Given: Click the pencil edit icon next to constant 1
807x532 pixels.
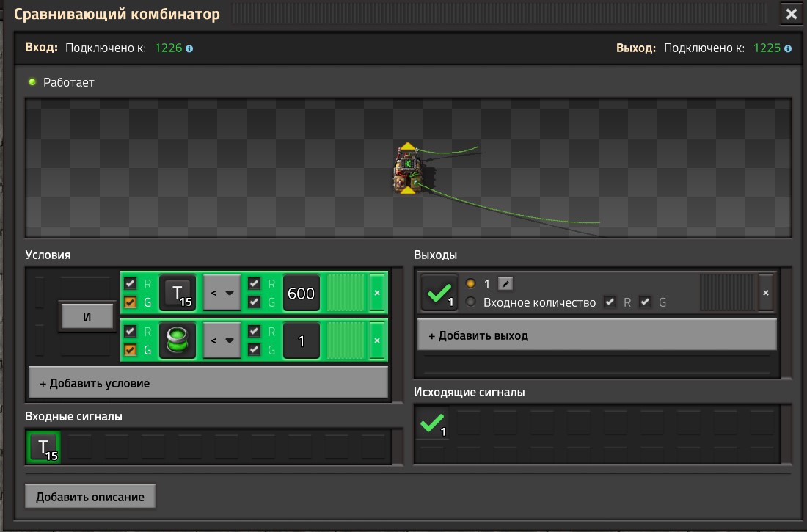Looking at the screenshot, I should click(x=505, y=283).
